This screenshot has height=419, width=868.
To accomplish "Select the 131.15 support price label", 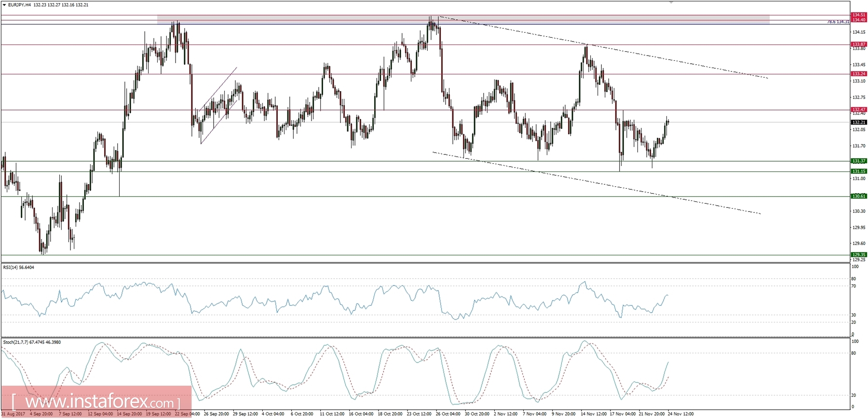I will click(x=858, y=171).
